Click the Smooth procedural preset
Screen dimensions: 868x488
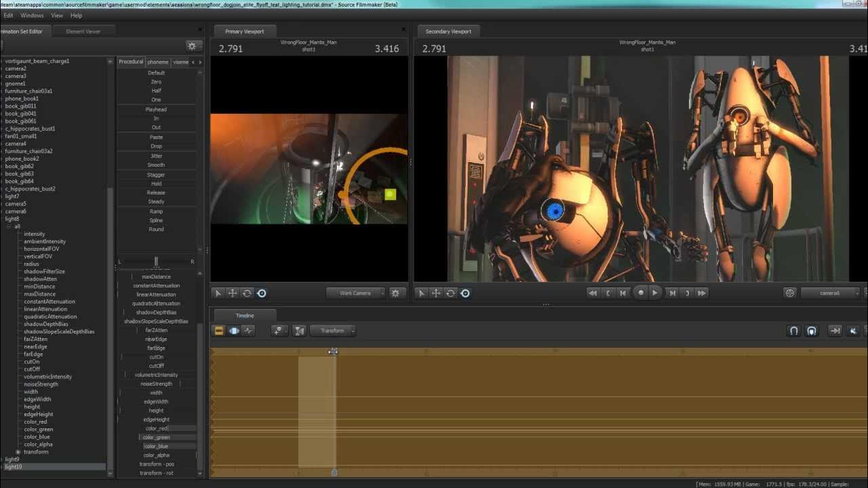(156, 165)
